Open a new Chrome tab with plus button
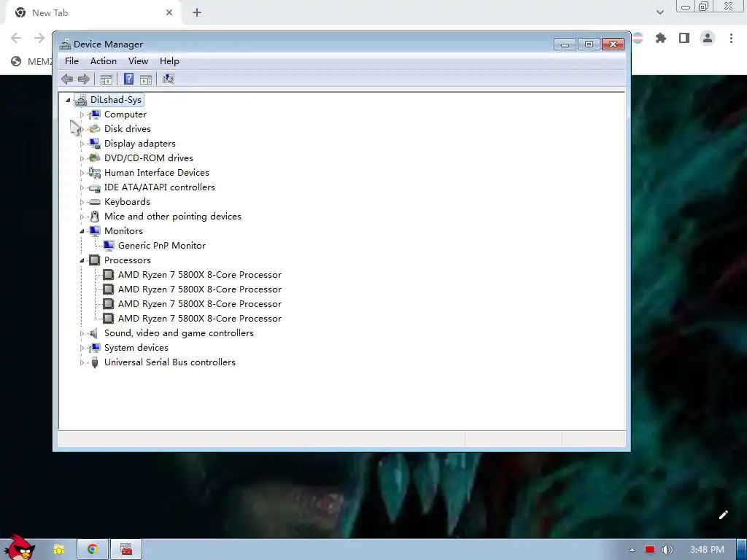The image size is (747, 560). (x=197, y=13)
